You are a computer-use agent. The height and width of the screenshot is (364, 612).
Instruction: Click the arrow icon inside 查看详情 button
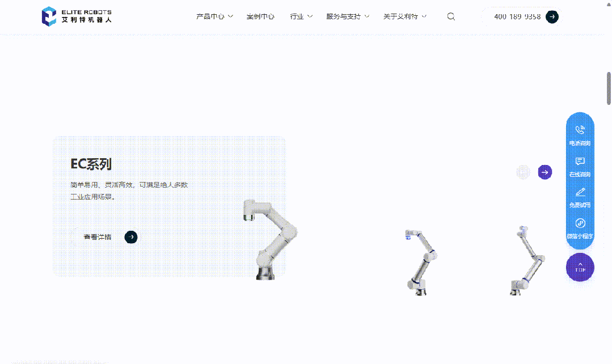130,237
